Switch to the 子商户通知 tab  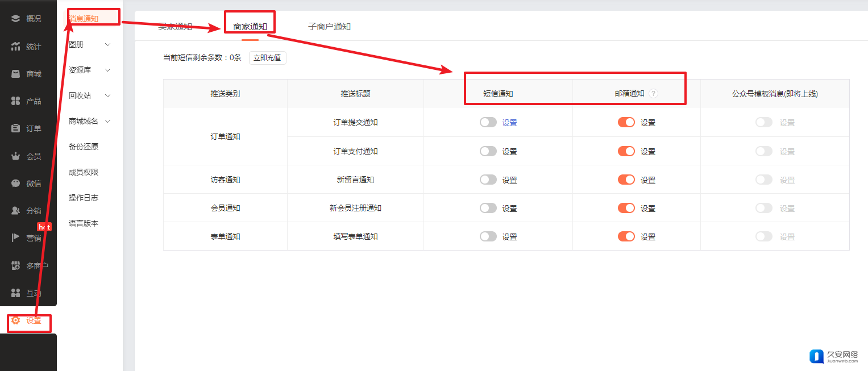pyautogui.click(x=329, y=27)
